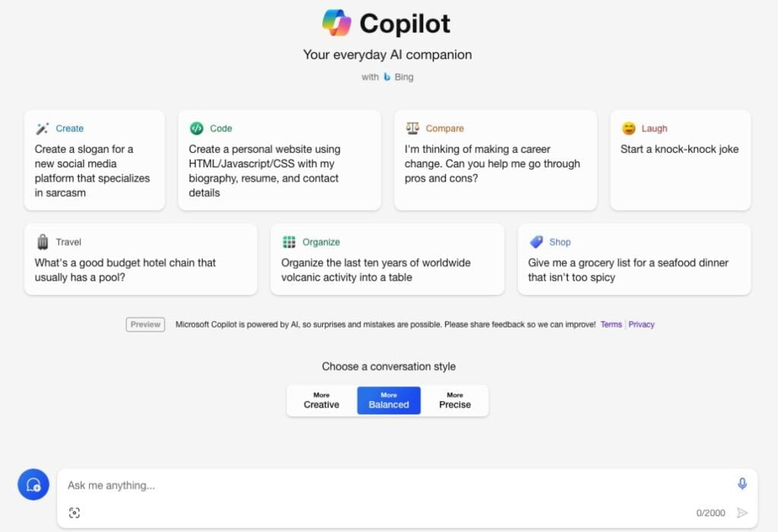
Task: Select the More Balanced conversation style
Action: tap(389, 401)
